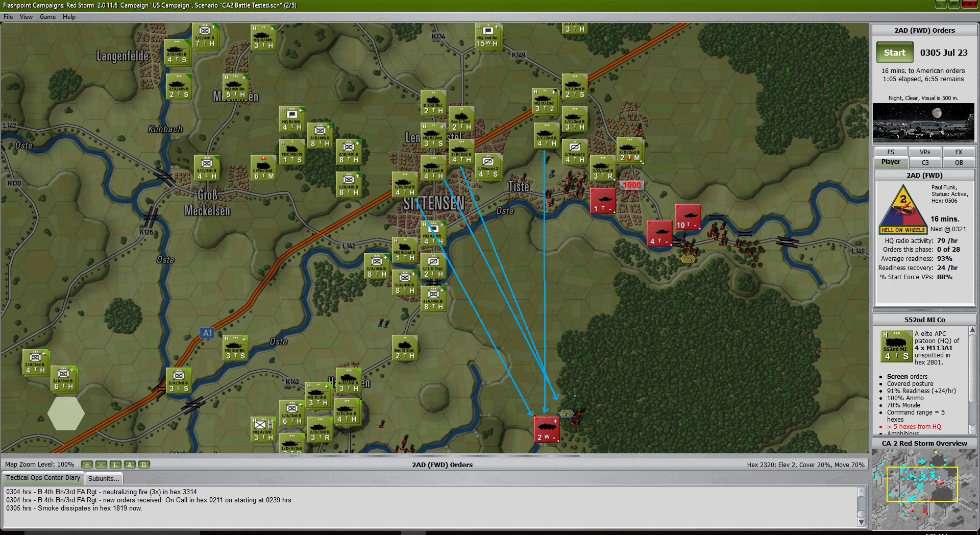Select the HQ 2nd Bn unit marked 15 W H
This screenshot has height=535, width=980.
point(488,36)
